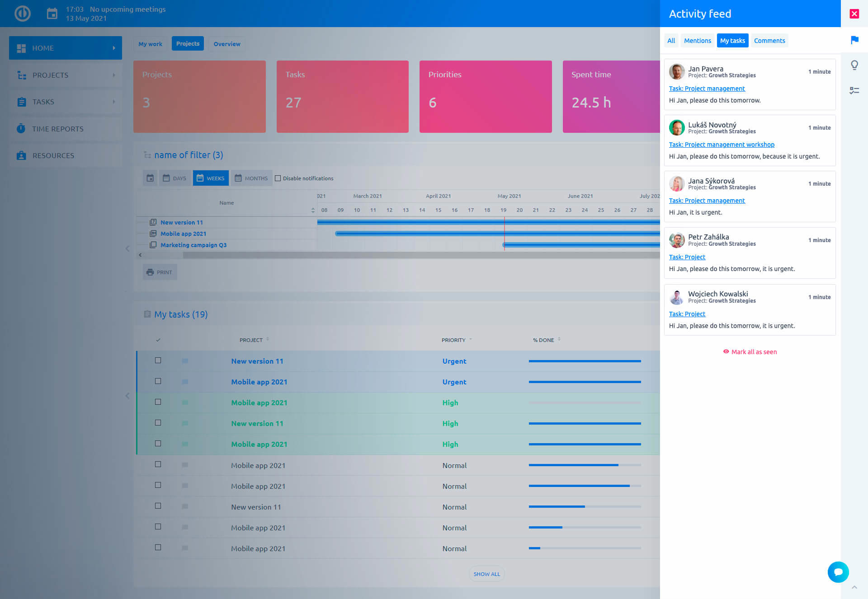Click the calendar date picker icon beside DAYS
Image resolution: width=868 pixels, height=599 pixels.
pos(150,178)
